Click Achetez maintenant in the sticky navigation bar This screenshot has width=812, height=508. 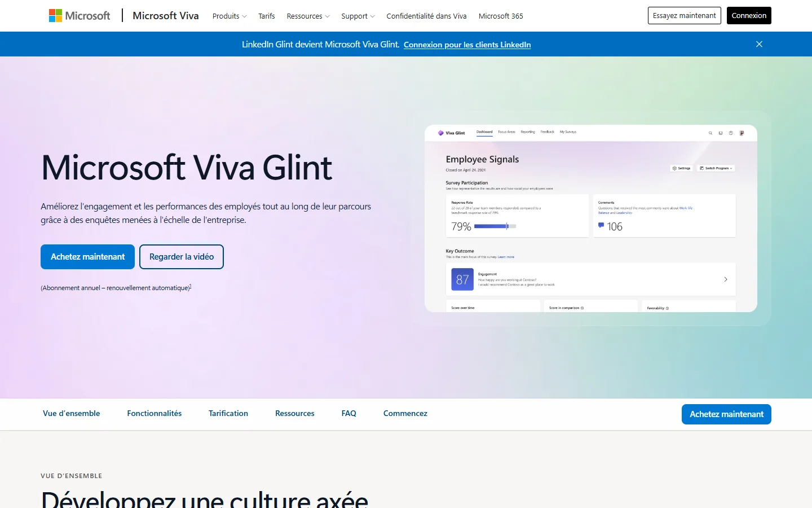click(726, 414)
